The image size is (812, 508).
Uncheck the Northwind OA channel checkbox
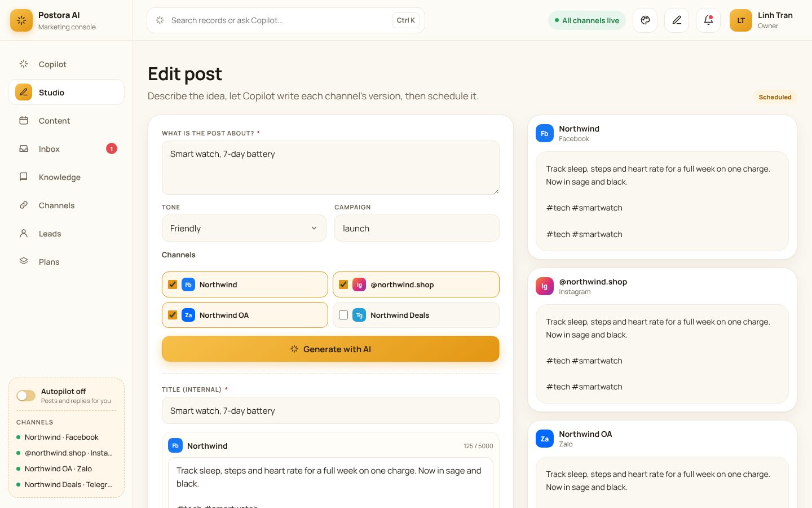[x=173, y=315]
